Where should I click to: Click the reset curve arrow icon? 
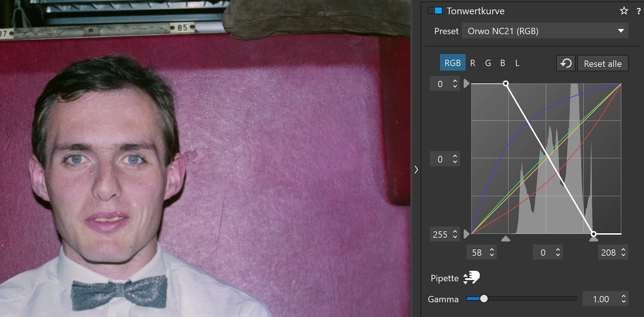[565, 63]
